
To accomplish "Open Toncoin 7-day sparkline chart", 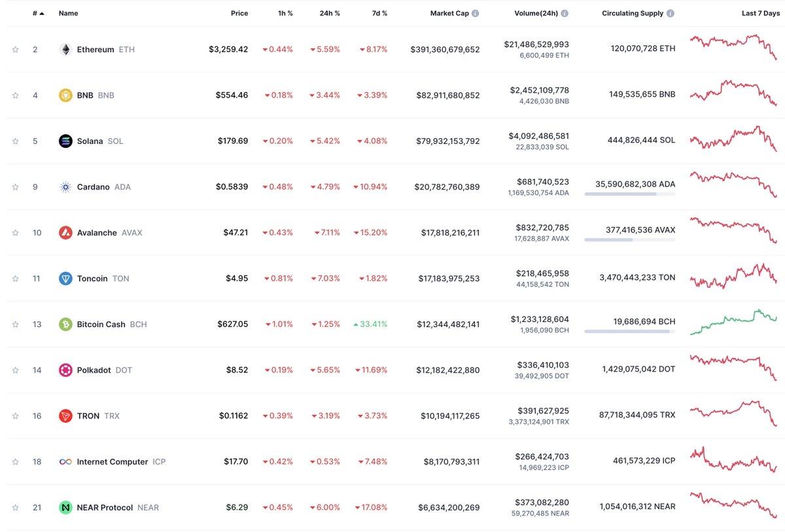I will [733, 276].
